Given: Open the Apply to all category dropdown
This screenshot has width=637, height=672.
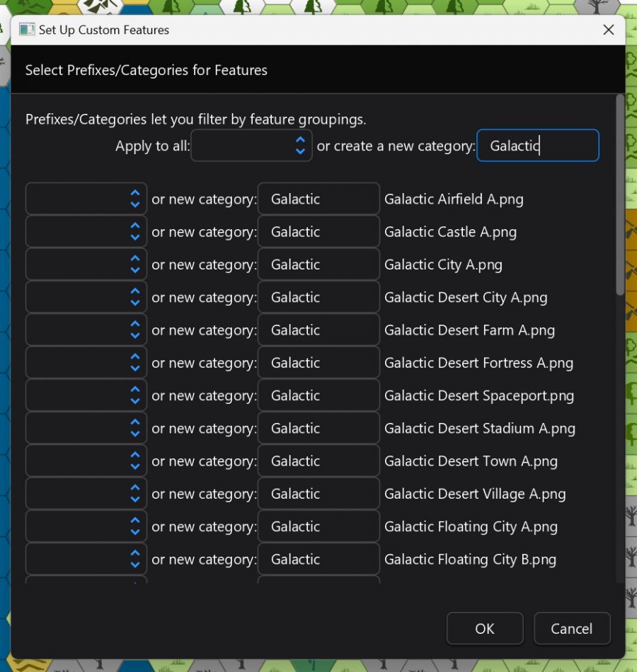Looking at the screenshot, I should coord(251,146).
